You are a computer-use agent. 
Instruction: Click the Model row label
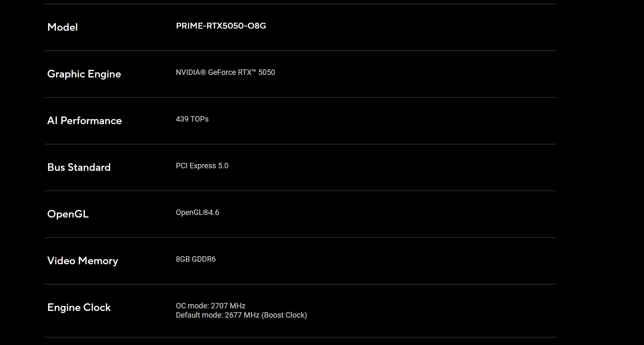63,27
